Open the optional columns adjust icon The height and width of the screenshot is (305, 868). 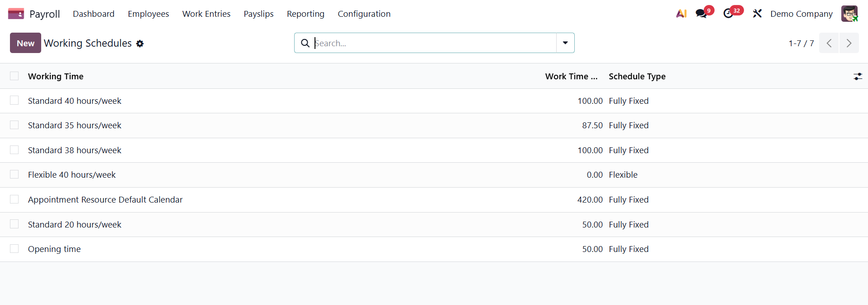pyautogui.click(x=858, y=77)
